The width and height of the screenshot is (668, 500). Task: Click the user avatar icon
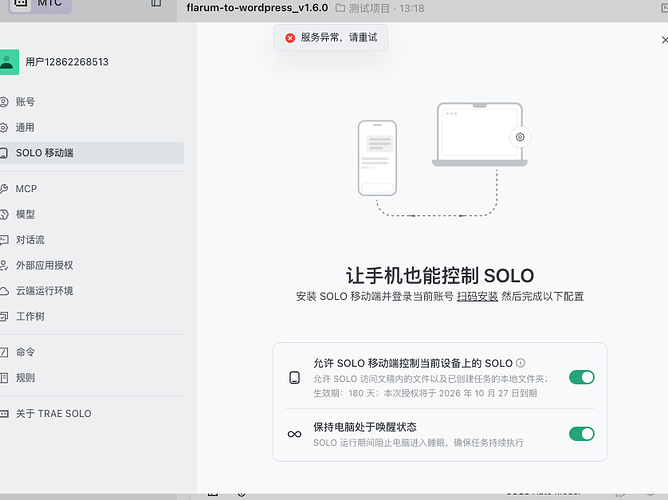point(9,62)
